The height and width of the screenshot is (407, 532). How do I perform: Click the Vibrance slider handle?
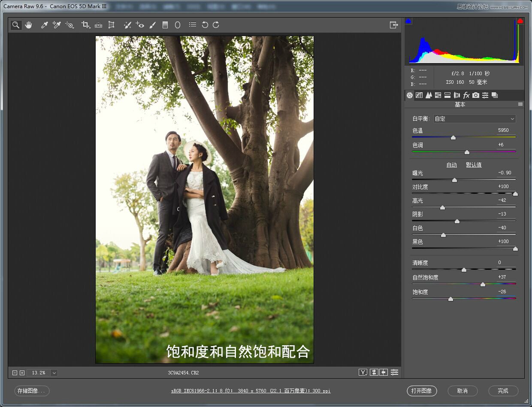coord(483,284)
